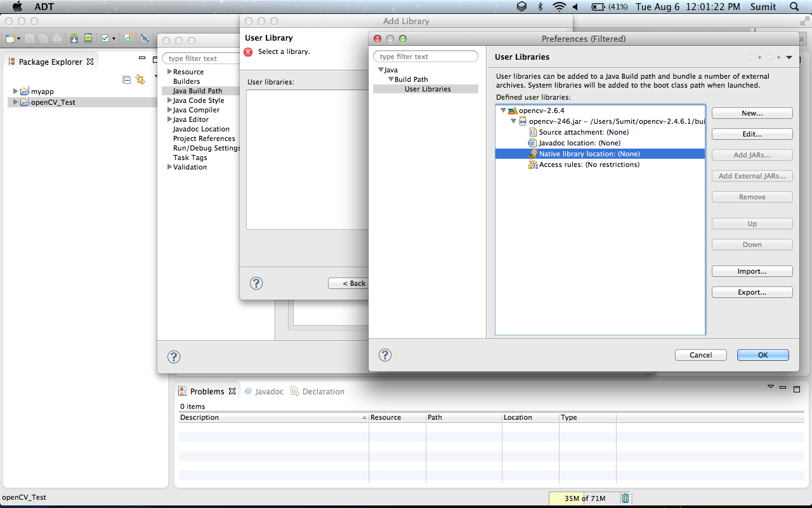Click the help icon in the User Library dialog
This screenshot has height=508, width=812.
pos(256,283)
